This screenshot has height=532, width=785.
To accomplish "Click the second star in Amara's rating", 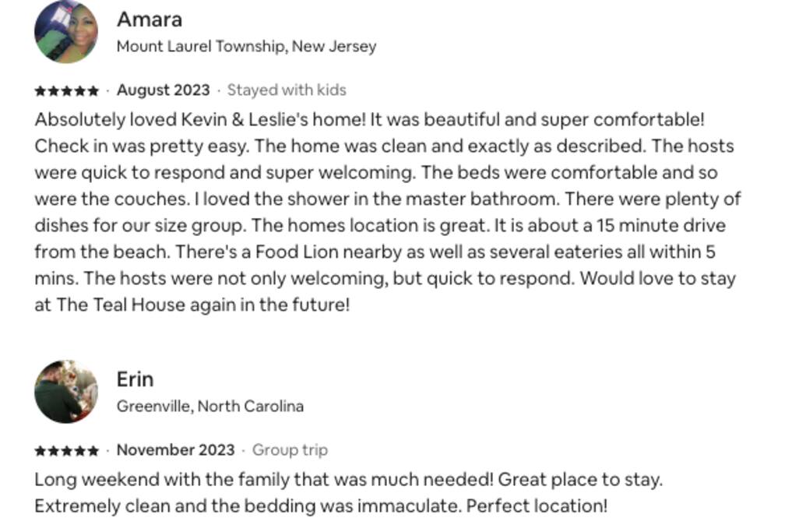I will point(54,91).
